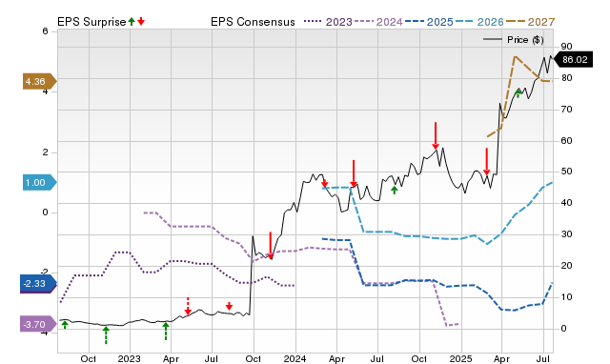Click the small red surprise arrow near August 2023
The image size is (610, 364).
pos(229,306)
